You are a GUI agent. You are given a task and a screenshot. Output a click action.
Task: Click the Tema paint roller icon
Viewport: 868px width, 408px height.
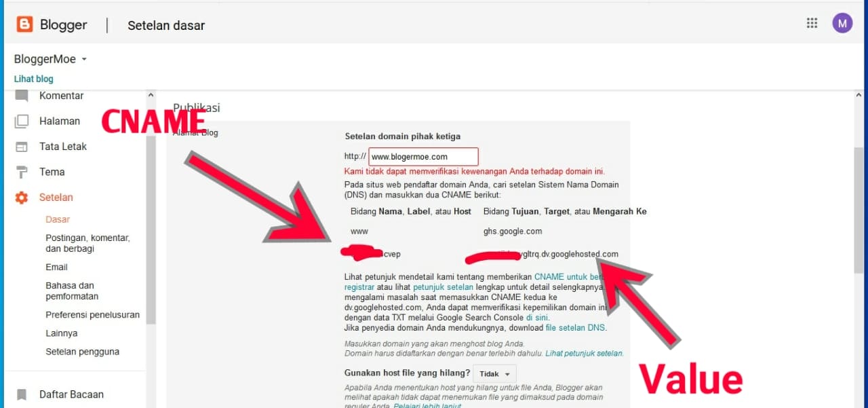[x=22, y=172]
